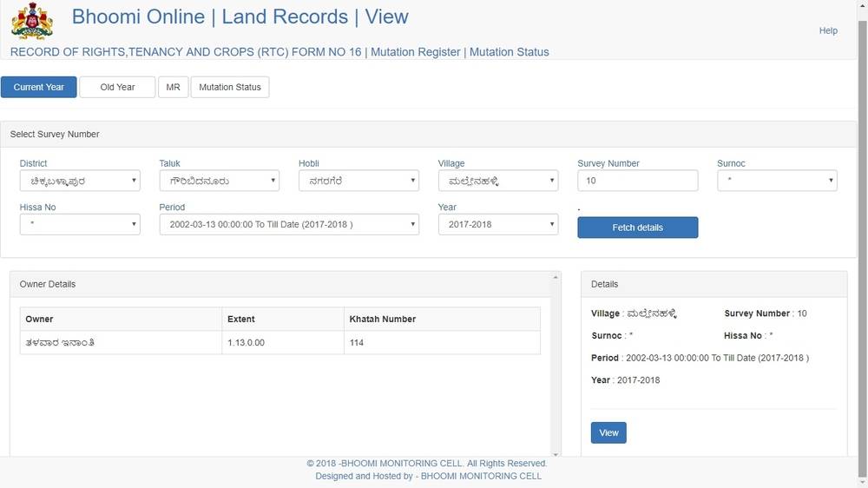
Task: Click the Designed and Hosted by footer text
Action: (429, 476)
